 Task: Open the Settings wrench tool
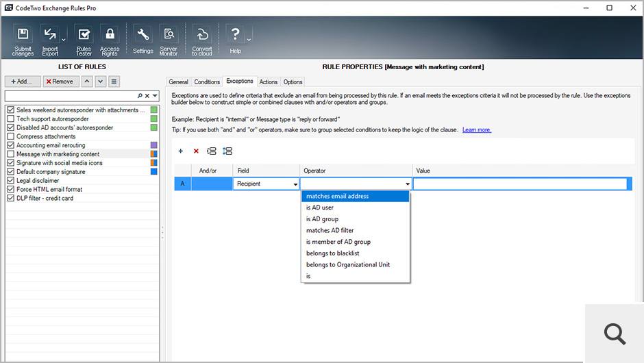click(143, 40)
